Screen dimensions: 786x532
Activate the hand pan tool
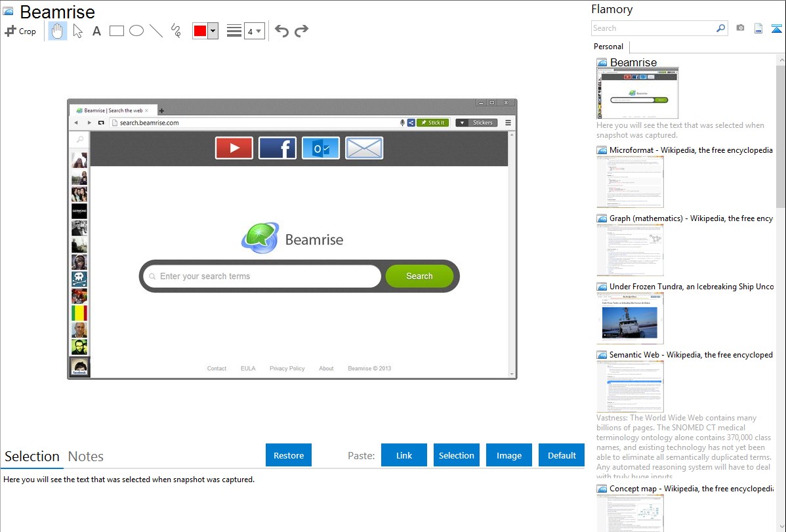point(57,31)
